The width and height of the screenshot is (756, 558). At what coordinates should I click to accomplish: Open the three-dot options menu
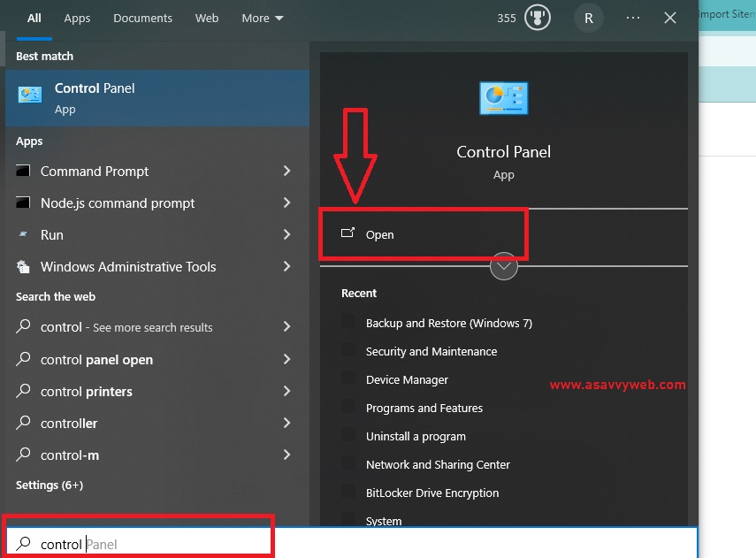click(x=633, y=19)
